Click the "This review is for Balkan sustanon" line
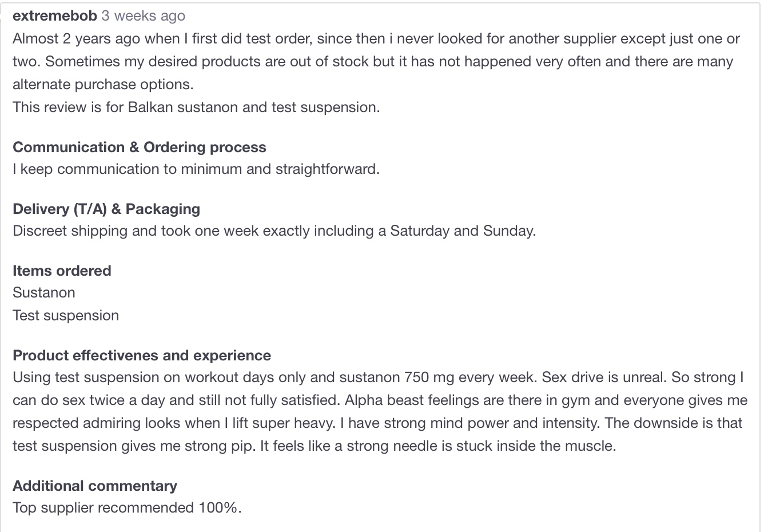 (196, 107)
